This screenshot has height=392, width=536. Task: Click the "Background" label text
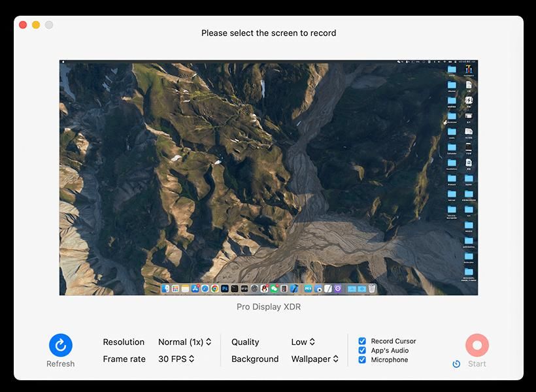[x=255, y=359]
